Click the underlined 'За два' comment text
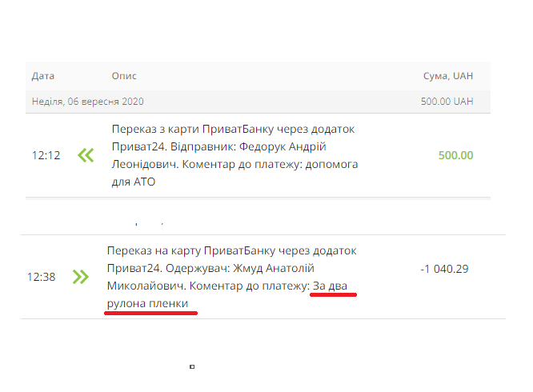The width and height of the screenshot is (533, 392). click(x=330, y=286)
